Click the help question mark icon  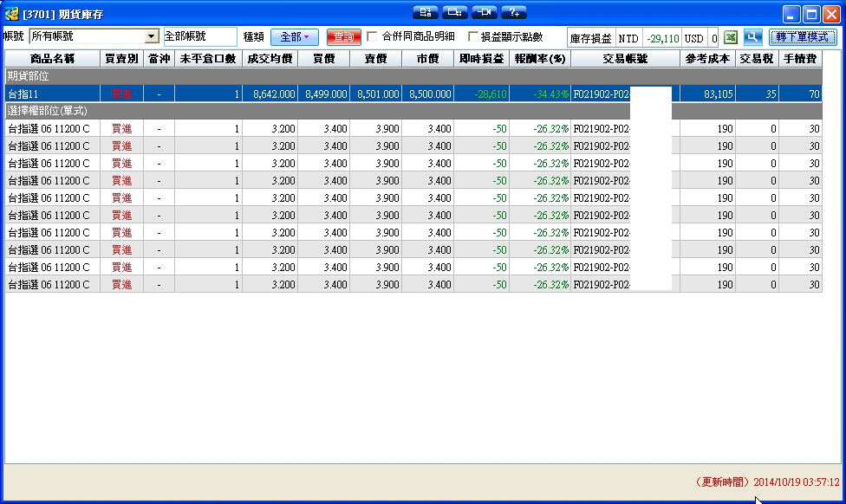pyautogui.click(x=514, y=12)
